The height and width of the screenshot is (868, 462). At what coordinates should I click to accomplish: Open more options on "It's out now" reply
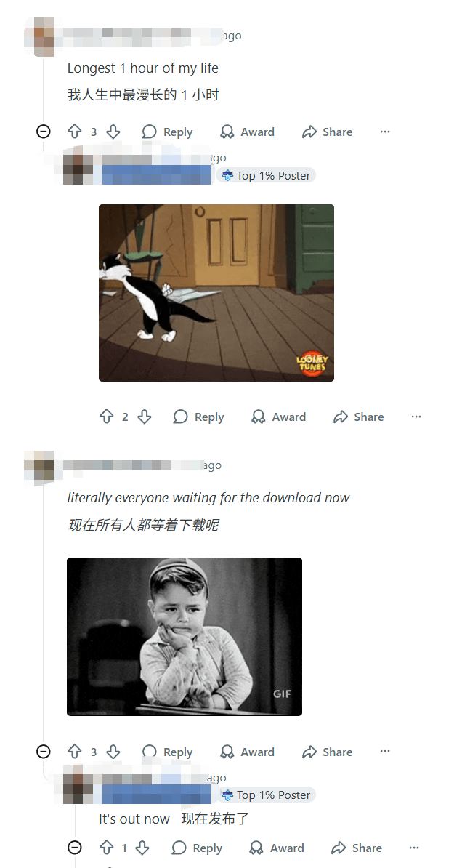coord(414,848)
